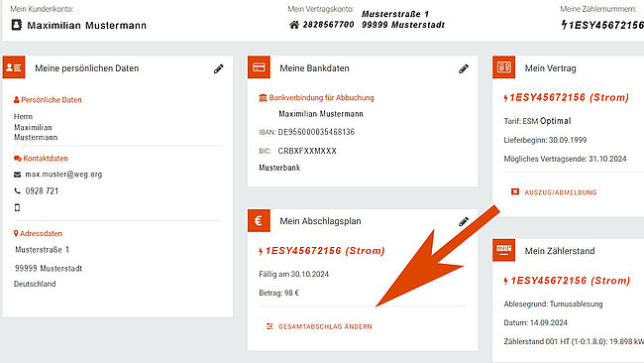The width and height of the screenshot is (644, 363).
Task: Click BIC value CRBXFXXMXXX
Action: coord(307,151)
